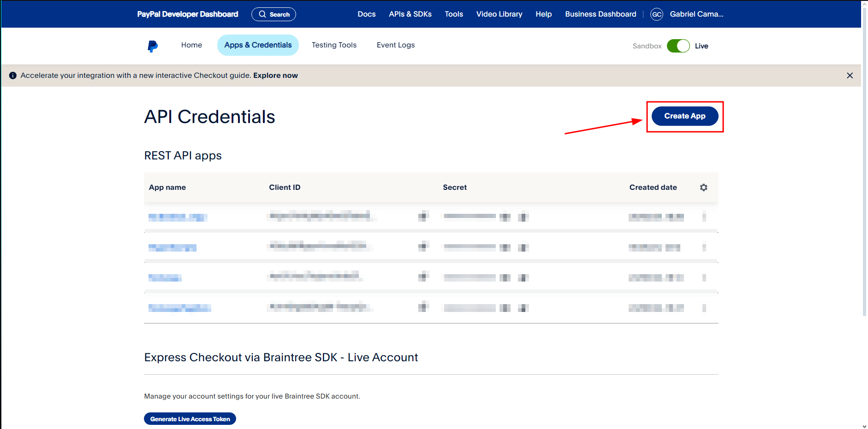Open the Testing Tools tab
The image size is (868, 429).
[334, 45]
